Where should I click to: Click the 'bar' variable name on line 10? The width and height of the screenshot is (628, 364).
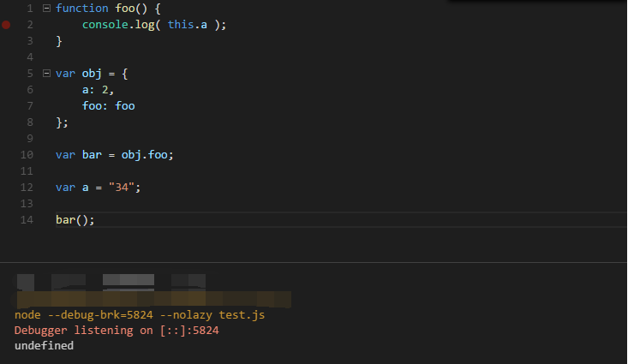(92, 155)
